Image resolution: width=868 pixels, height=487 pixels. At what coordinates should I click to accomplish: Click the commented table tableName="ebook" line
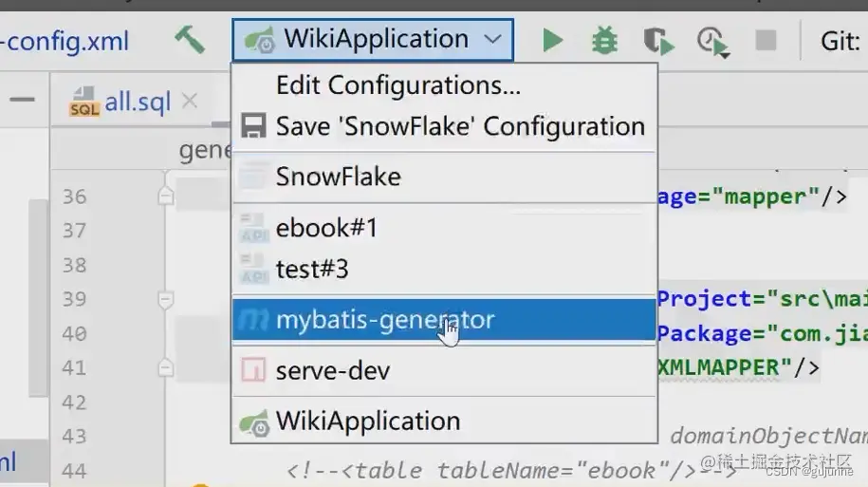[511, 470]
